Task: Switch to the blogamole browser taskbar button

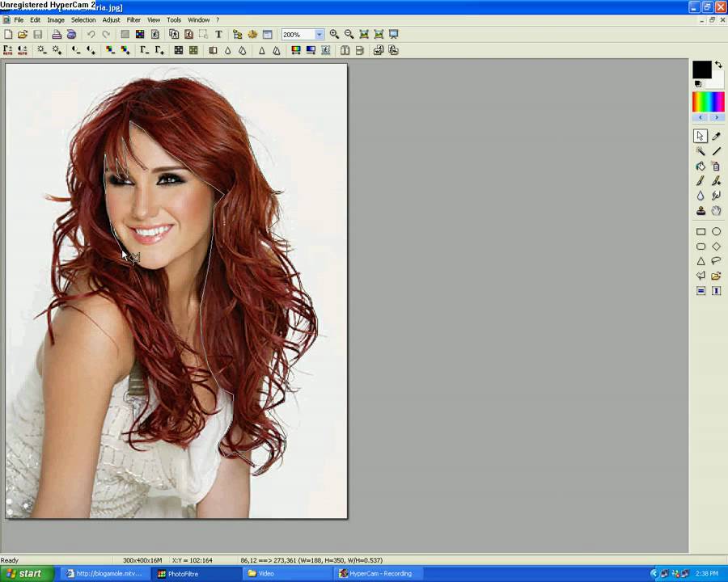Action: pyautogui.click(x=105, y=574)
